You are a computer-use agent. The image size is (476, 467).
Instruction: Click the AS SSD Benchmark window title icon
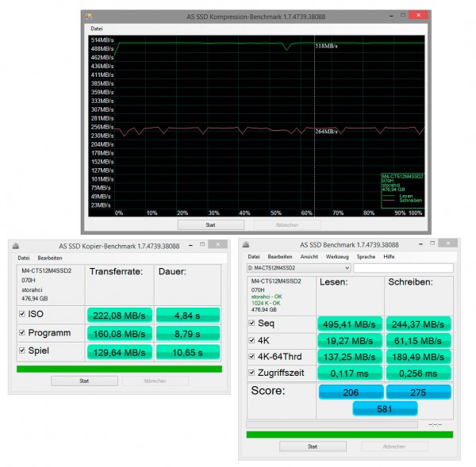click(x=246, y=244)
